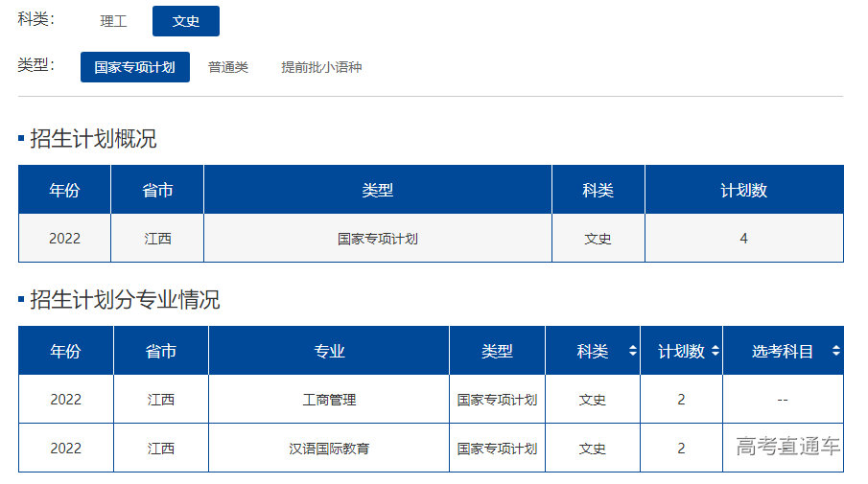This screenshot has height=484, width=868.
Task: Choose the 国家专项计划 type filter
Action: (135, 67)
